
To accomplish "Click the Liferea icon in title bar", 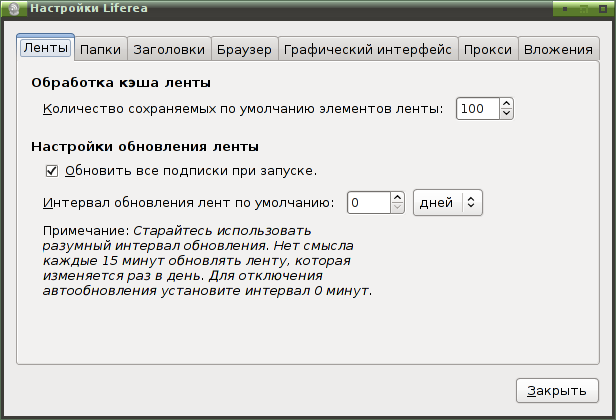I will pyautogui.click(x=14, y=9).
